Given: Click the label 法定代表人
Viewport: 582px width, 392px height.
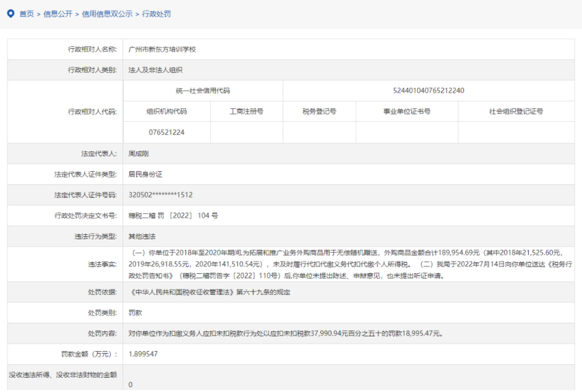Looking at the screenshot, I should pos(99,154).
